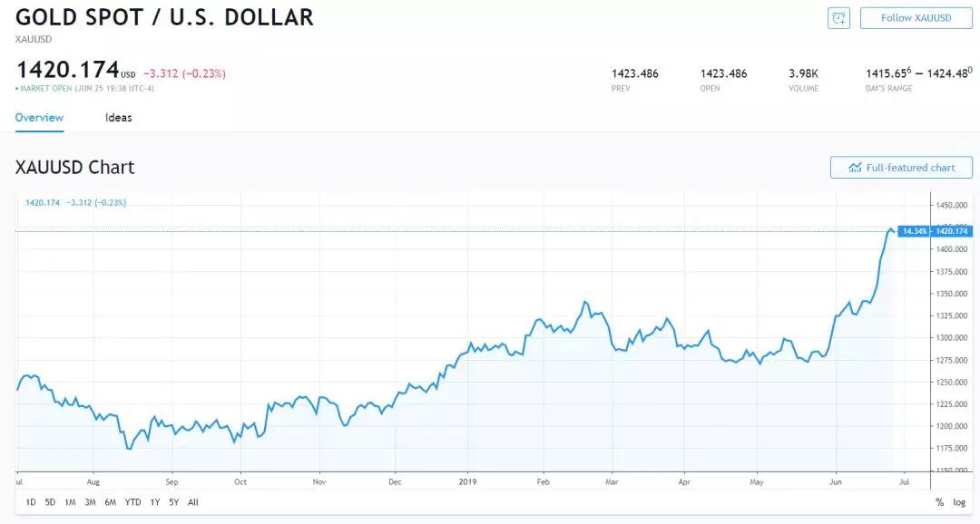Create a price alert for XAUUSD
980x524 pixels.
coord(838,17)
